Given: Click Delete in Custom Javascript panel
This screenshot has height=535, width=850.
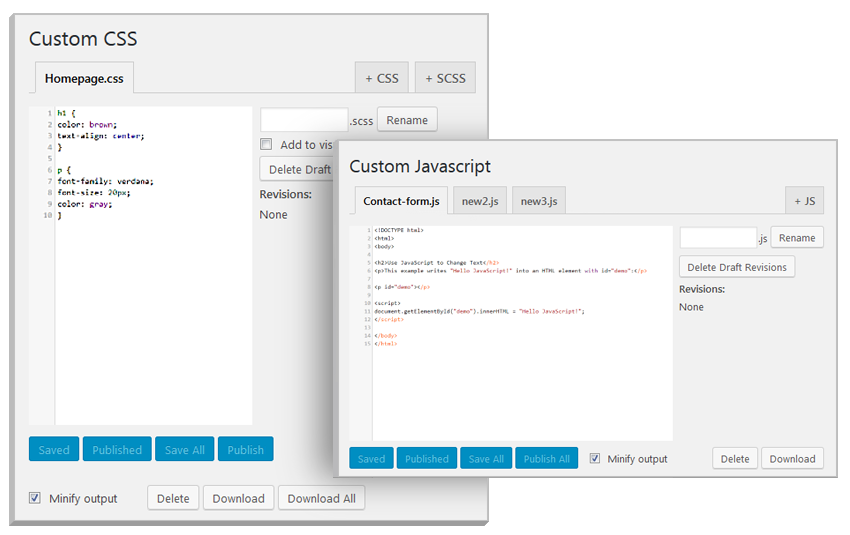Looking at the screenshot, I should [x=735, y=459].
